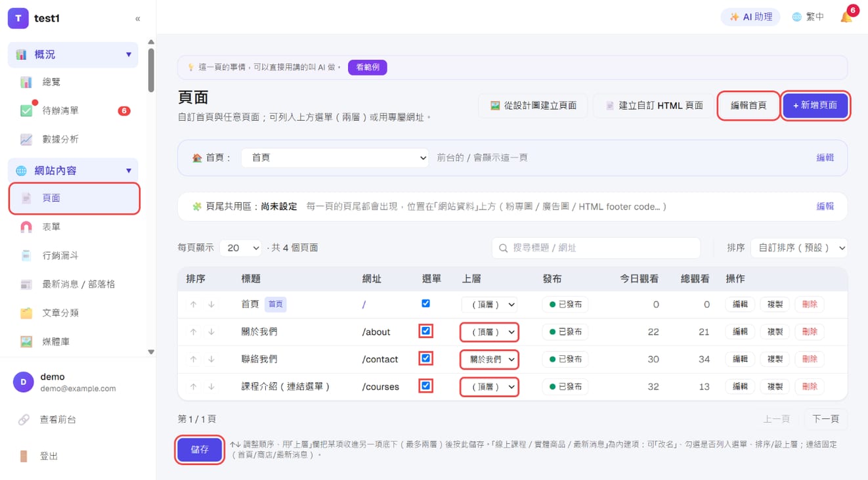The width and height of the screenshot is (868, 480).
Task: Open the 首頁 homepage selection dropdown
Action: tap(335, 158)
